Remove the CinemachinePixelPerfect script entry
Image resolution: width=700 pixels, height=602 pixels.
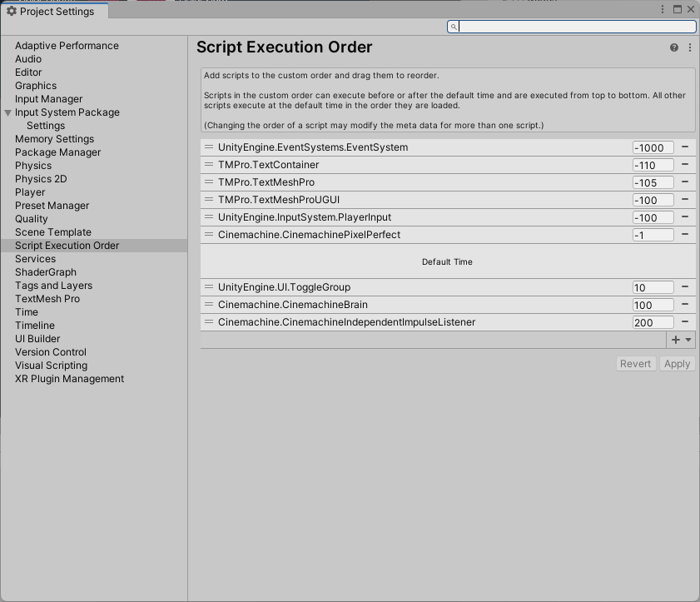click(685, 234)
